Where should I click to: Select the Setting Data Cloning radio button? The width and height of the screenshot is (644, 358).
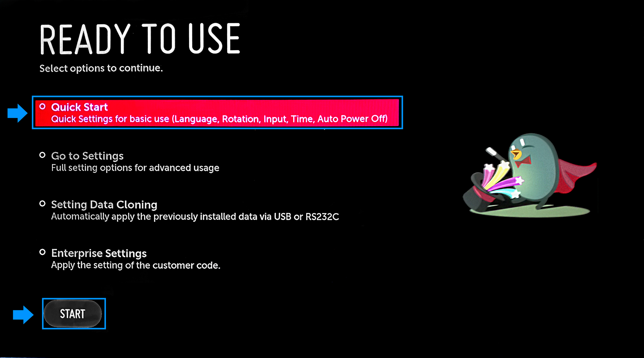click(42, 204)
